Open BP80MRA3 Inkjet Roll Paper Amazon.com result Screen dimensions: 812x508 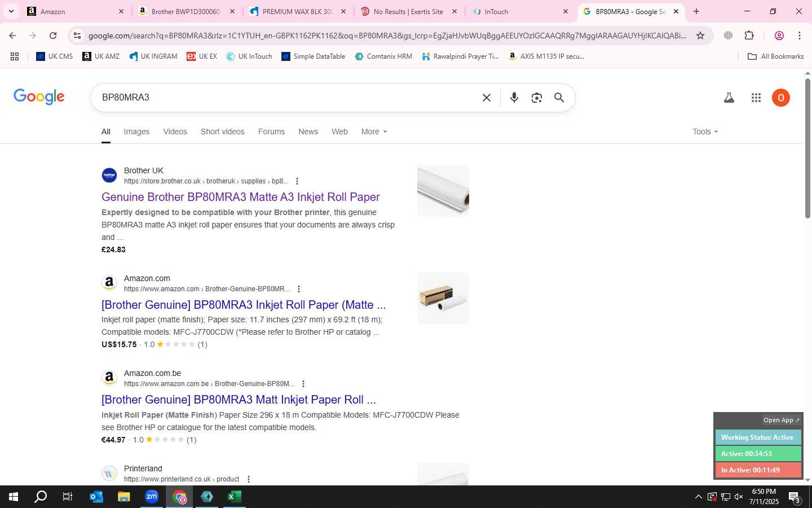tap(244, 305)
